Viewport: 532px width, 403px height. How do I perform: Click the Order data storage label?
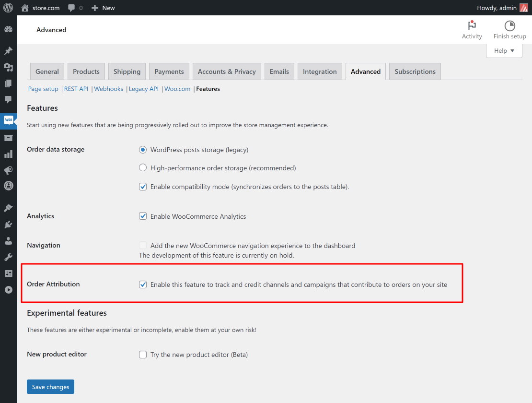pyautogui.click(x=56, y=149)
